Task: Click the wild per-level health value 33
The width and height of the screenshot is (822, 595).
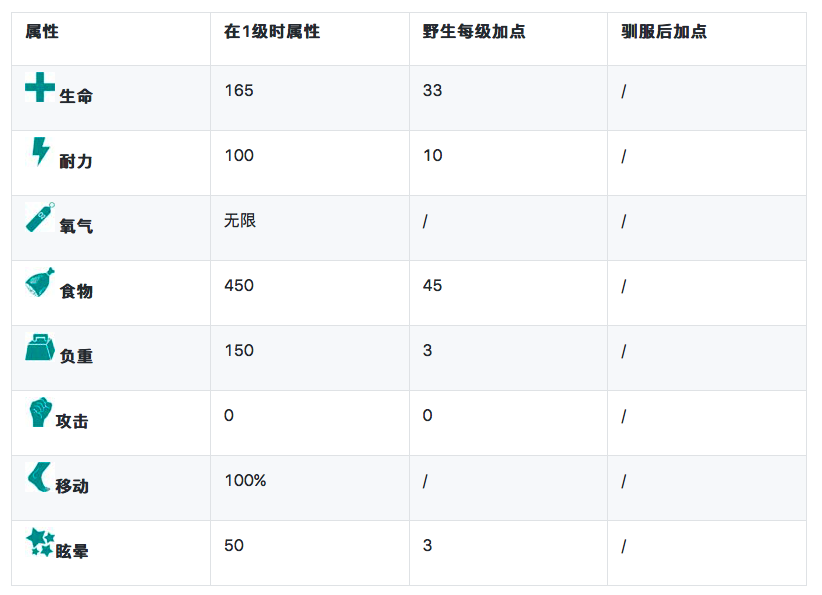Action: tap(432, 91)
